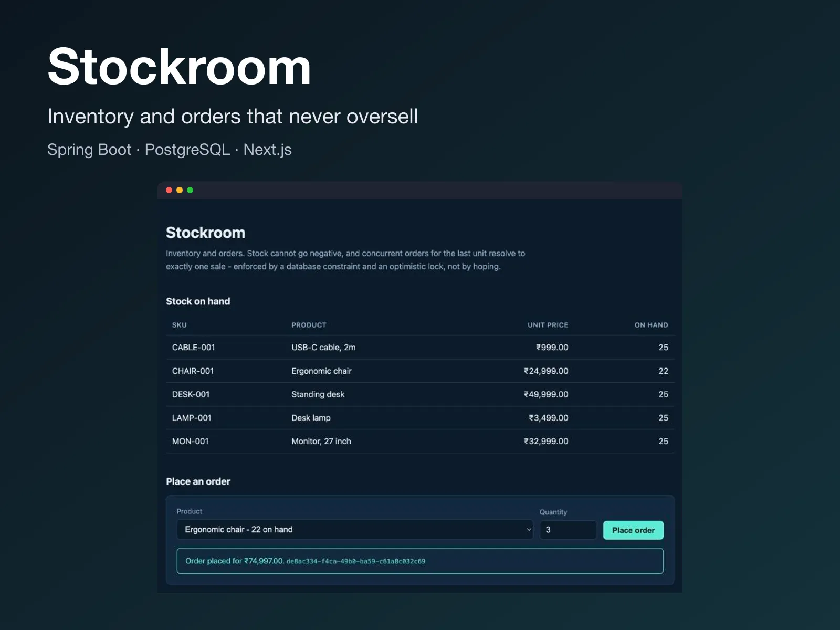The image size is (840, 630).
Task: Click unit price ₹32,999.00
Action: pos(546,442)
